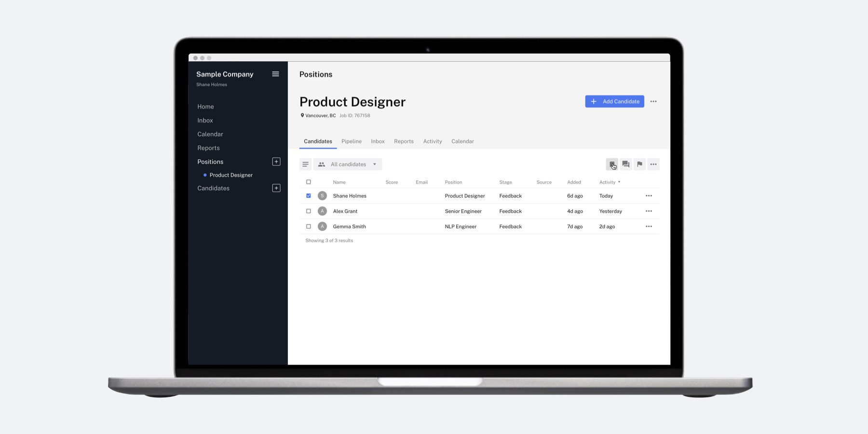Add a new position with plus icon
The width and height of the screenshot is (868, 434).
[x=276, y=162]
